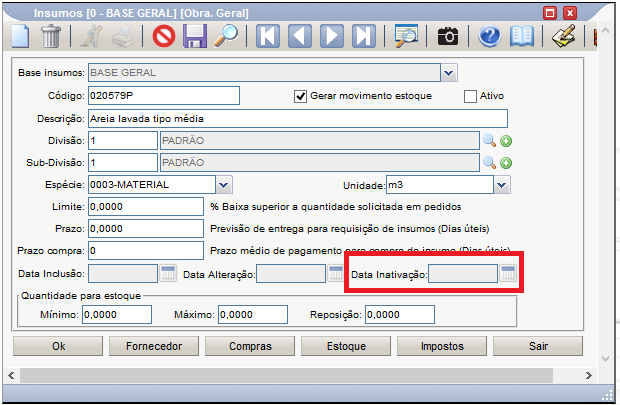Viewport: 620px width, 405px height.
Task: Open the Data Inativação calendar picker
Action: pyautogui.click(x=508, y=273)
